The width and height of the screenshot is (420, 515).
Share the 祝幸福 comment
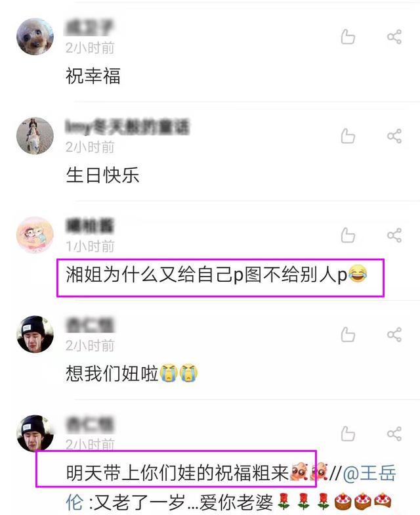click(x=394, y=37)
